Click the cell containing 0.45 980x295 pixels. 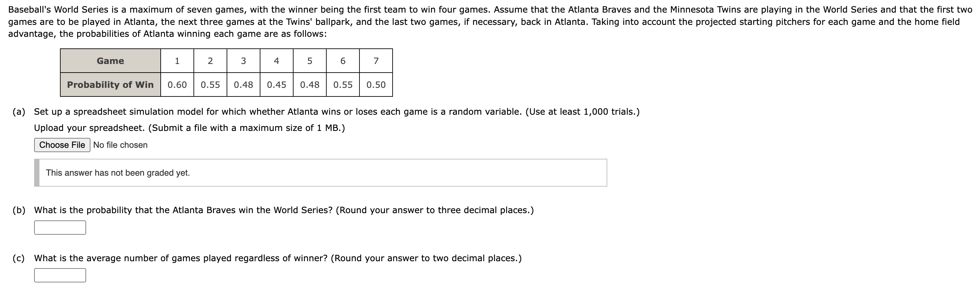[277, 85]
